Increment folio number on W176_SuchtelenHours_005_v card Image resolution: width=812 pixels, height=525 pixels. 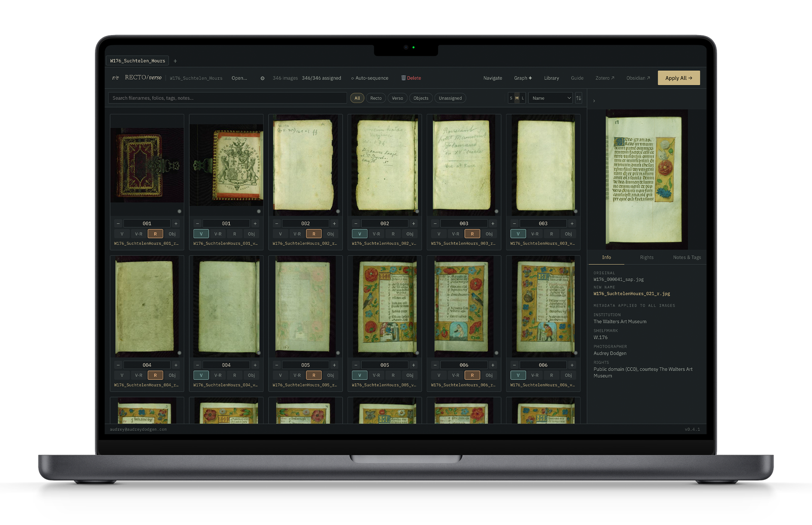414,365
